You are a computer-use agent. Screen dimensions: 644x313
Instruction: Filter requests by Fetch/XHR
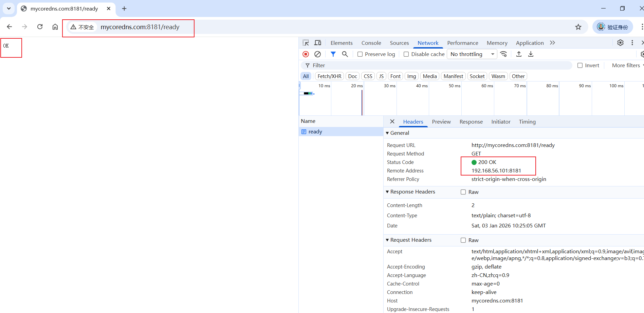(x=329, y=76)
